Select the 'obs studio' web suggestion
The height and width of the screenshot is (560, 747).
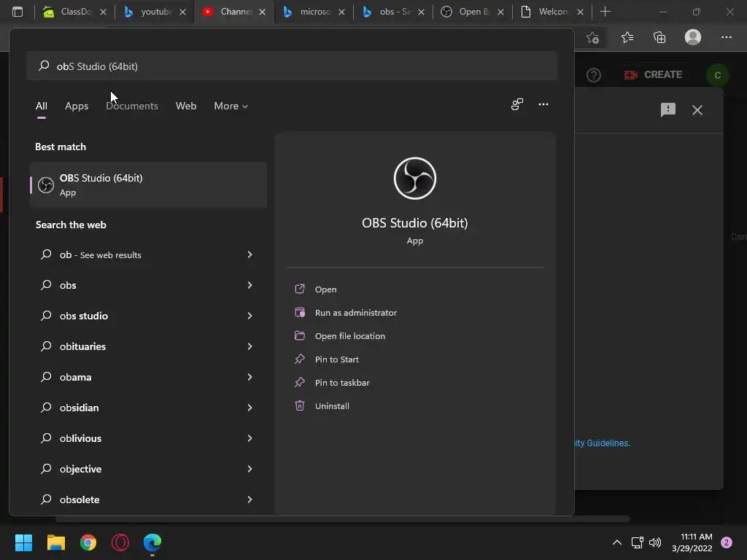[148, 316]
